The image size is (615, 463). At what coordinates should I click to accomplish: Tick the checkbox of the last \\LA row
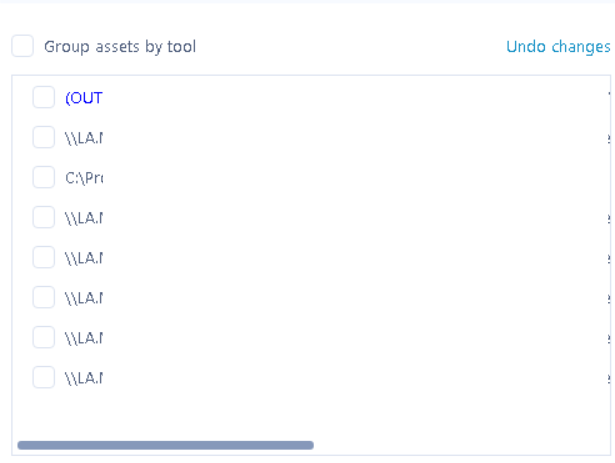pyautogui.click(x=44, y=377)
